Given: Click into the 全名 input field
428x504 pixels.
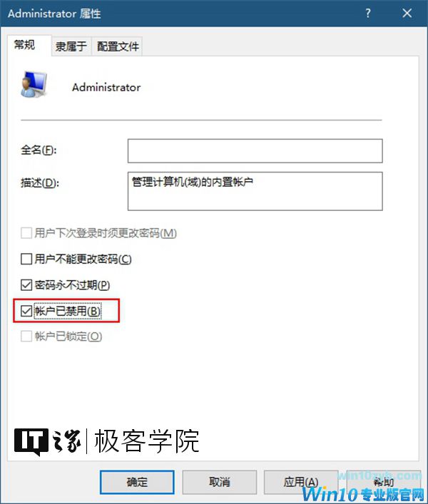Looking at the screenshot, I should pos(255,150).
